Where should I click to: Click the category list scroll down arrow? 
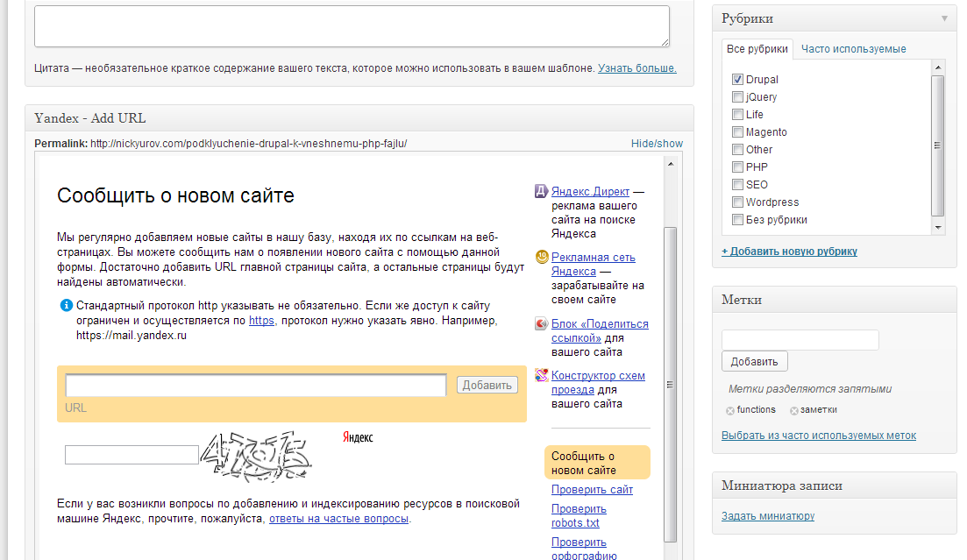pyautogui.click(x=938, y=228)
